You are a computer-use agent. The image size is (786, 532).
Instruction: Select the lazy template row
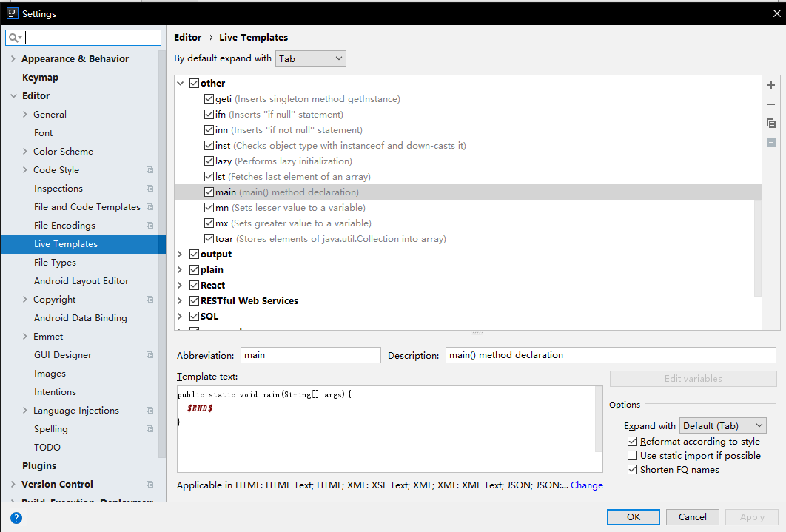(468, 161)
